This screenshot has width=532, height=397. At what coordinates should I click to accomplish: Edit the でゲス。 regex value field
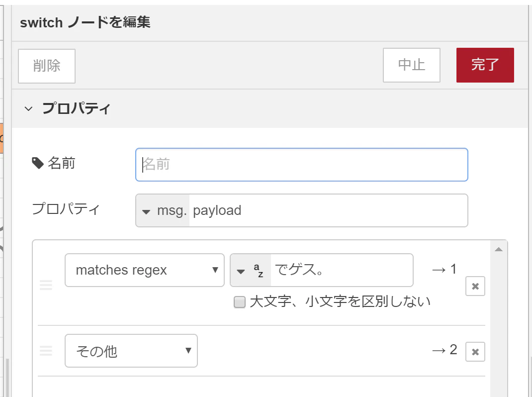342,270
